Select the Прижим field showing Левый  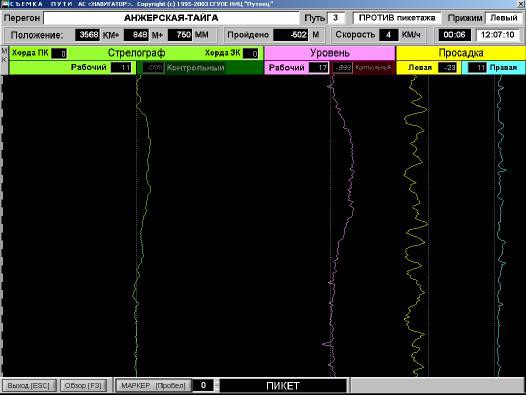click(504, 18)
